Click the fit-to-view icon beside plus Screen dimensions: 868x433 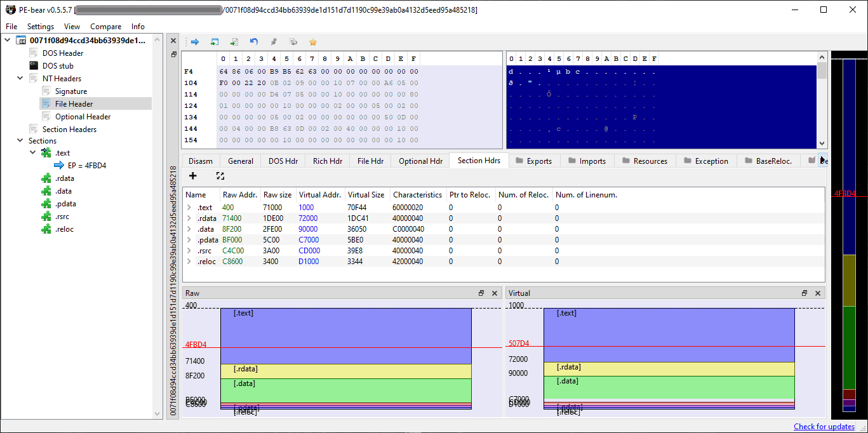point(220,176)
